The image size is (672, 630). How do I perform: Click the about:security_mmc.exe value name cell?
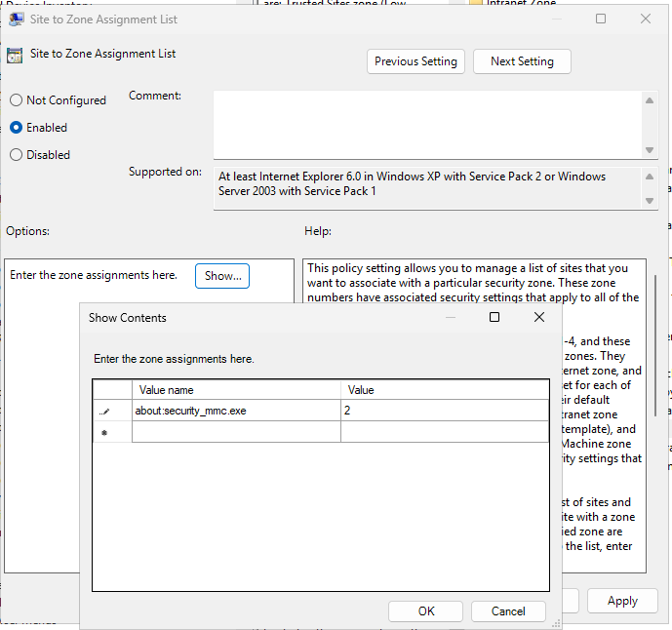point(236,412)
